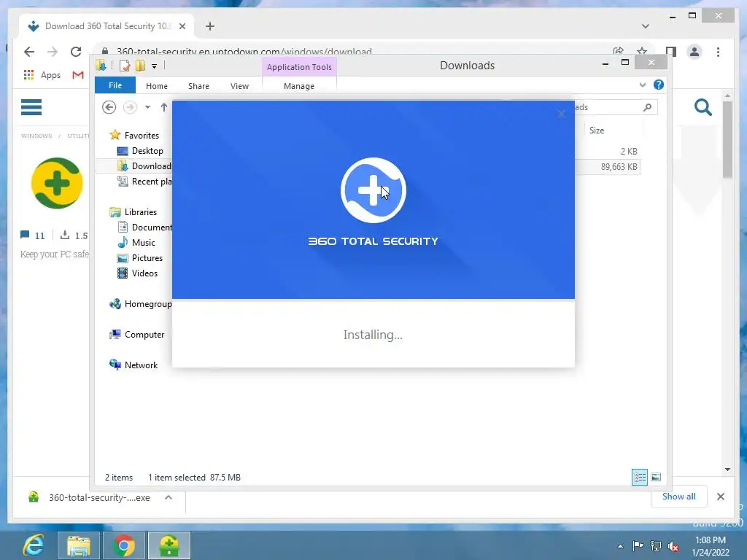Open Google Chrome from the taskbar

point(124,545)
